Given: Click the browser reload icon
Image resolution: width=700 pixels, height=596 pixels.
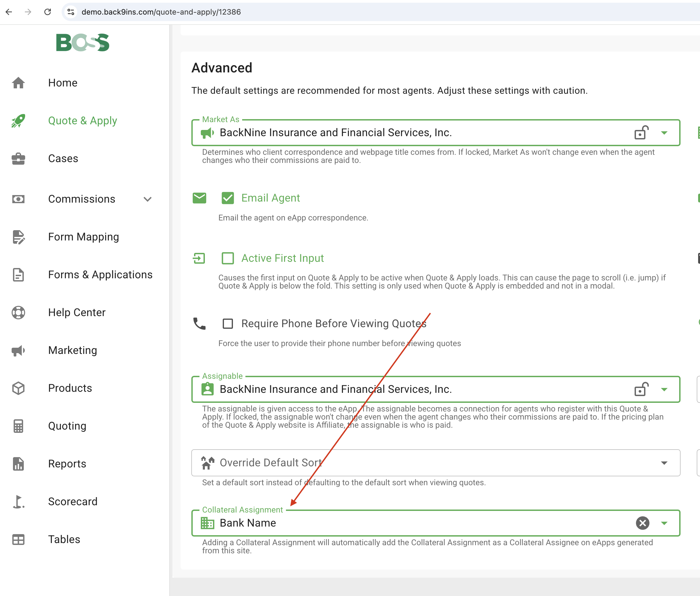Looking at the screenshot, I should point(48,12).
